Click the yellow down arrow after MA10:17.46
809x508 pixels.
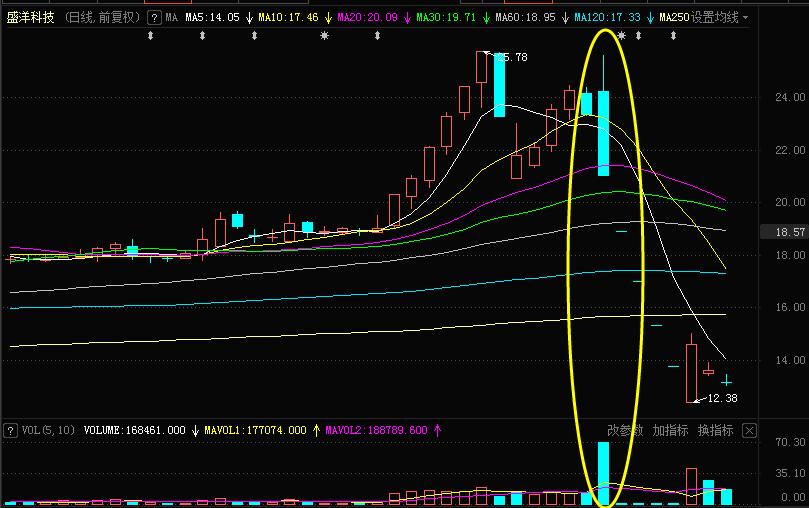[x=328, y=18]
